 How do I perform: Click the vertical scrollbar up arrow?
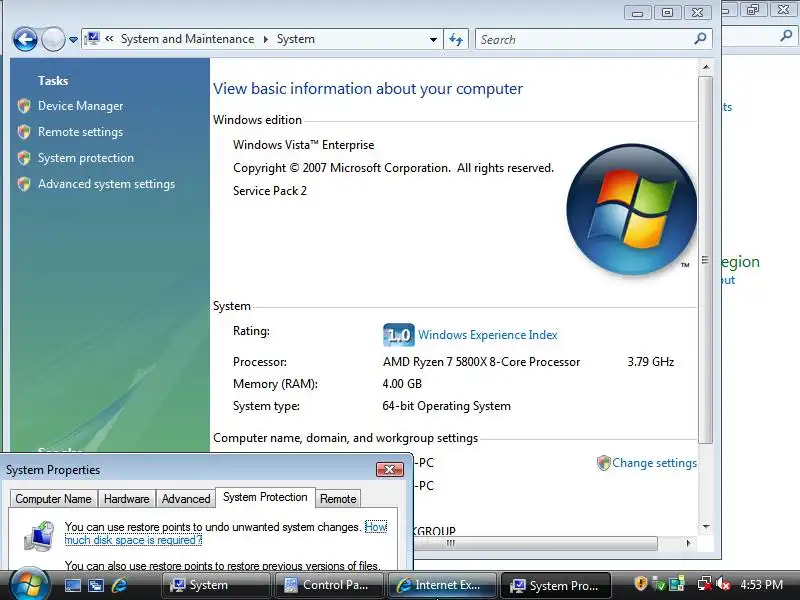click(x=706, y=67)
